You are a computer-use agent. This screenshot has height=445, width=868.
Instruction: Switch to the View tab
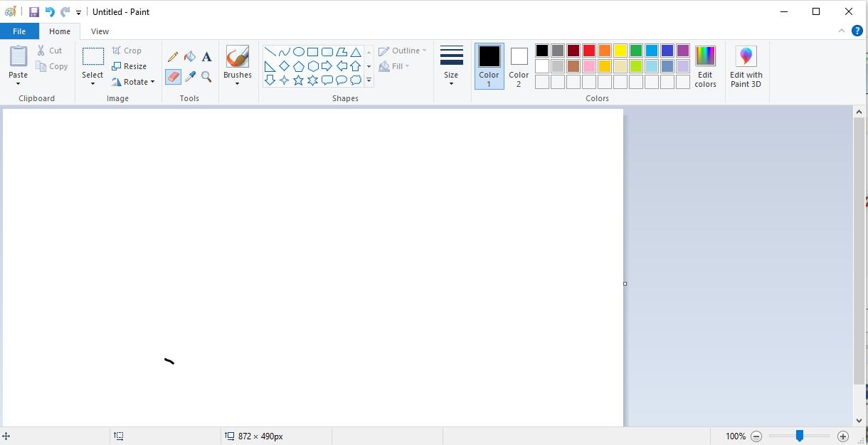point(100,31)
